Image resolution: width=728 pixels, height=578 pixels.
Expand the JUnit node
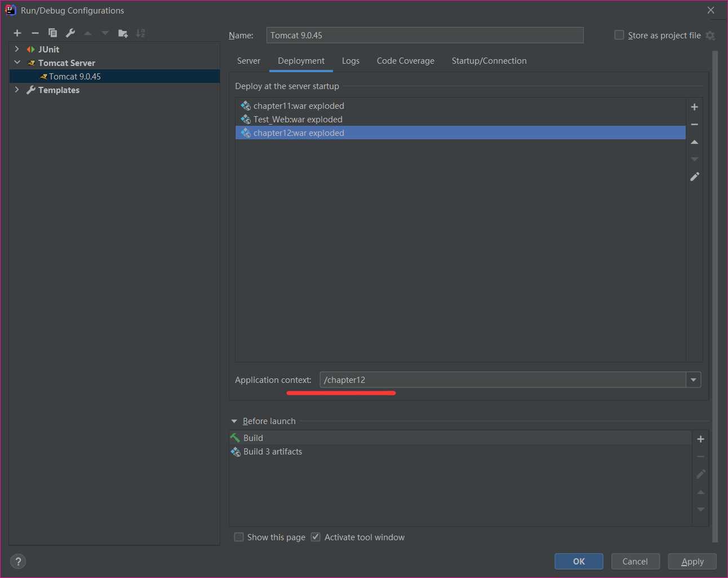point(17,49)
